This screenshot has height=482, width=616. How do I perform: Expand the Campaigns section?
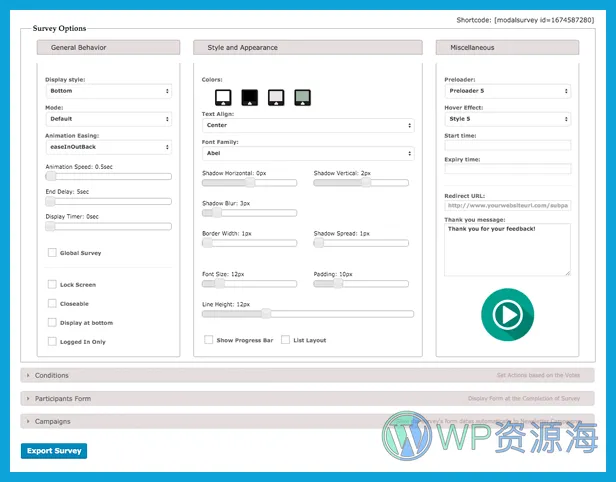307,421
